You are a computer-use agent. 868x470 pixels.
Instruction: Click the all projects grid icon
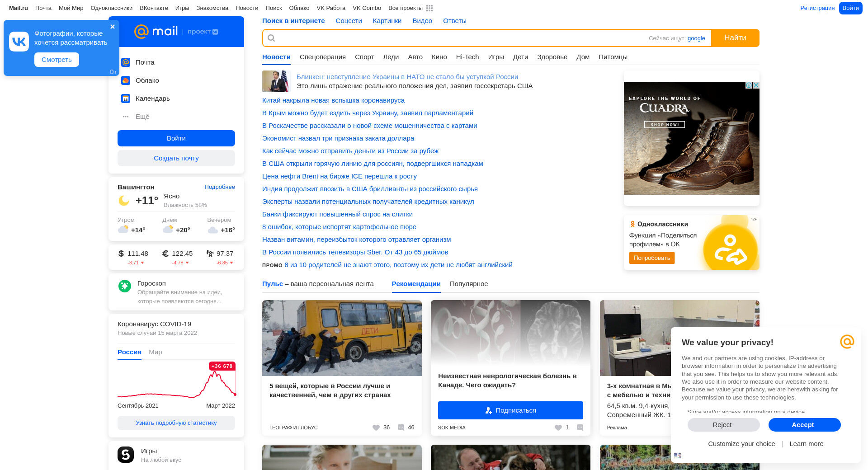pos(429,8)
